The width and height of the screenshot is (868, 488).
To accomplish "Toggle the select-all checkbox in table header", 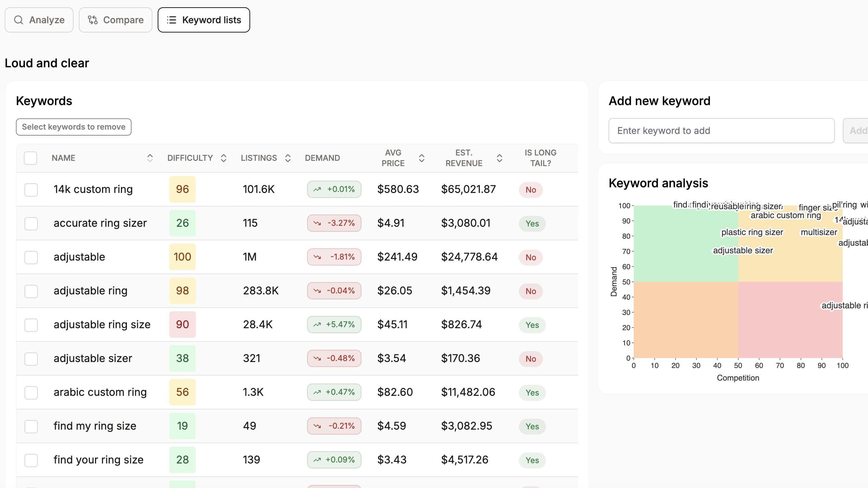I will click(x=31, y=158).
